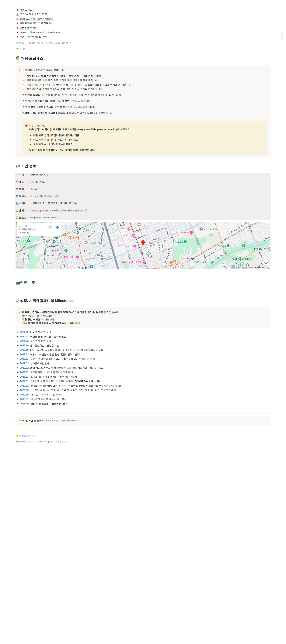Open the 백엔드 개발자 position

[x=27, y=10]
